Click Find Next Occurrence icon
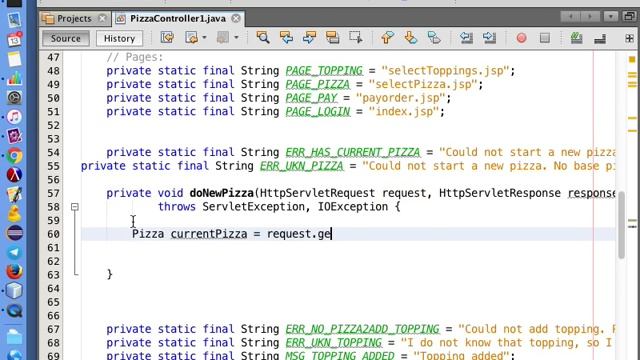 [309, 38]
